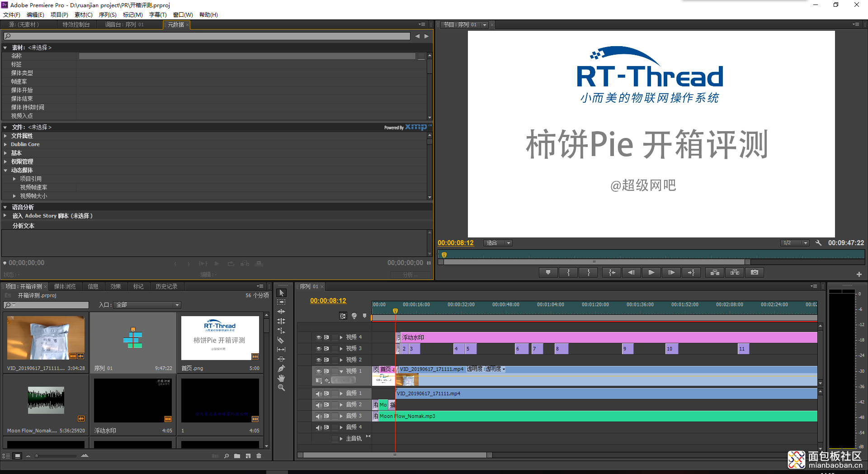
Task: Click the Lift button in program monitor
Action: click(x=715, y=272)
